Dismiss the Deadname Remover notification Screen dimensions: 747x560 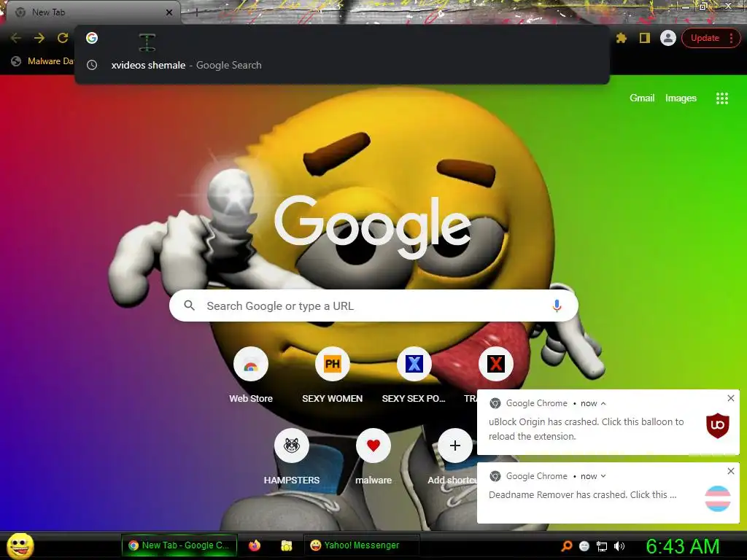[x=731, y=471]
